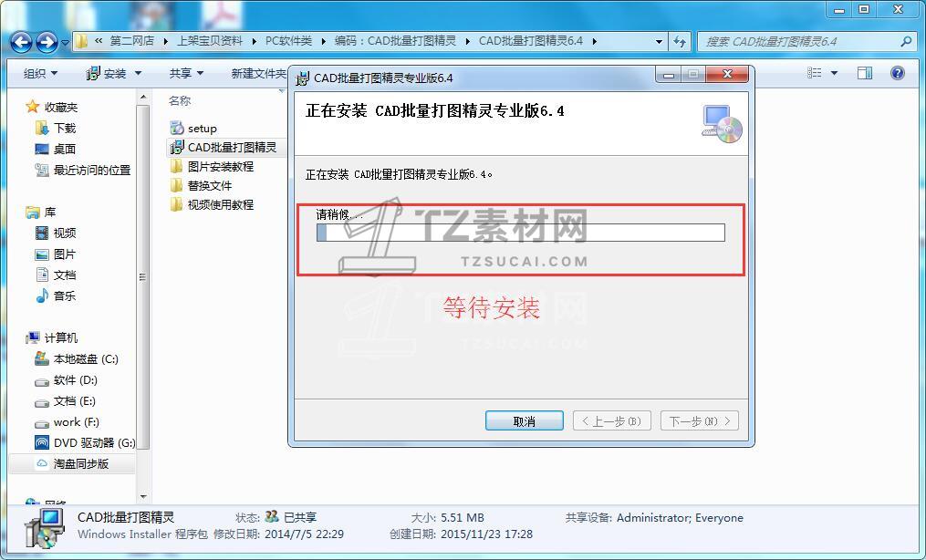The width and height of the screenshot is (926, 560).
Task: Click the address bar refresh icon
Action: click(x=680, y=41)
